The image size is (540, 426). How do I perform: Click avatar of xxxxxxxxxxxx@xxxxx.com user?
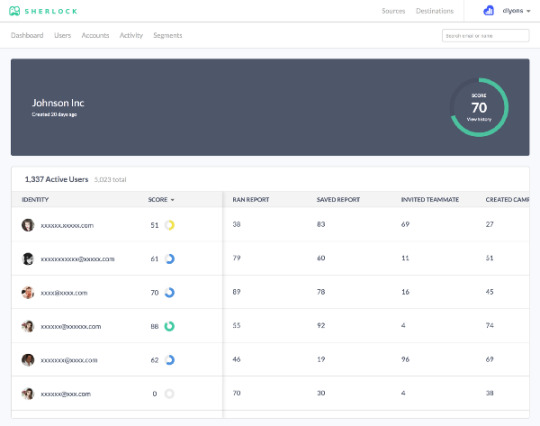click(x=28, y=259)
